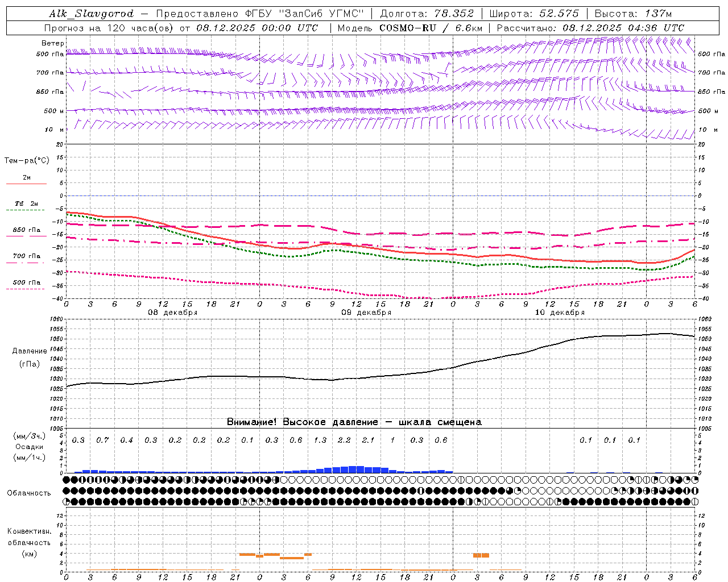Click the precipitation value 2.1
Image resolution: width=728 pixels, height=582 pixels.
(x=369, y=440)
